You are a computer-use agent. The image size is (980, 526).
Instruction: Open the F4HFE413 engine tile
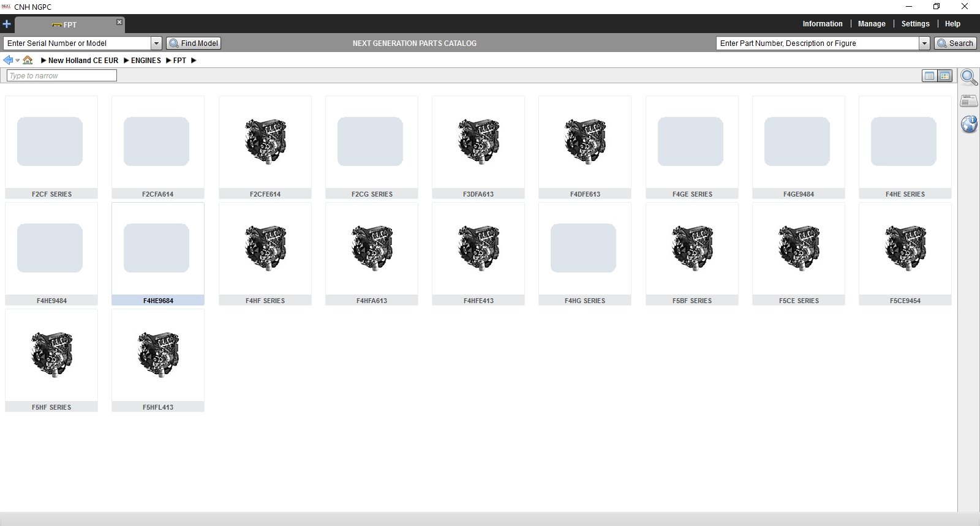(x=478, y=254)
